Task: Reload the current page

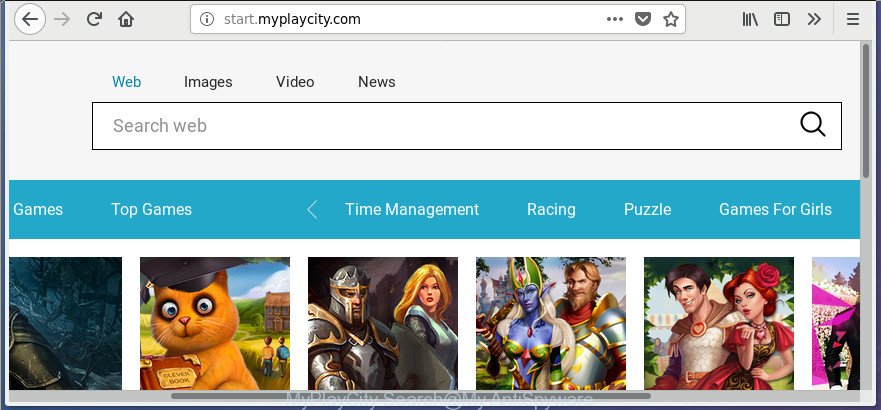Action: 94,19
